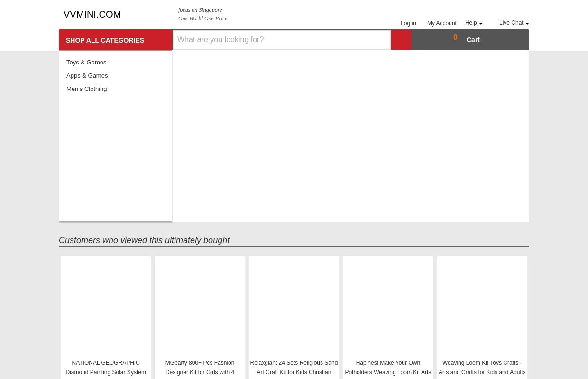Viewport: 588px width, 379px height.
Task: Go to VVMINI.COM homepage logo
Action: click(x=92, y=14)
